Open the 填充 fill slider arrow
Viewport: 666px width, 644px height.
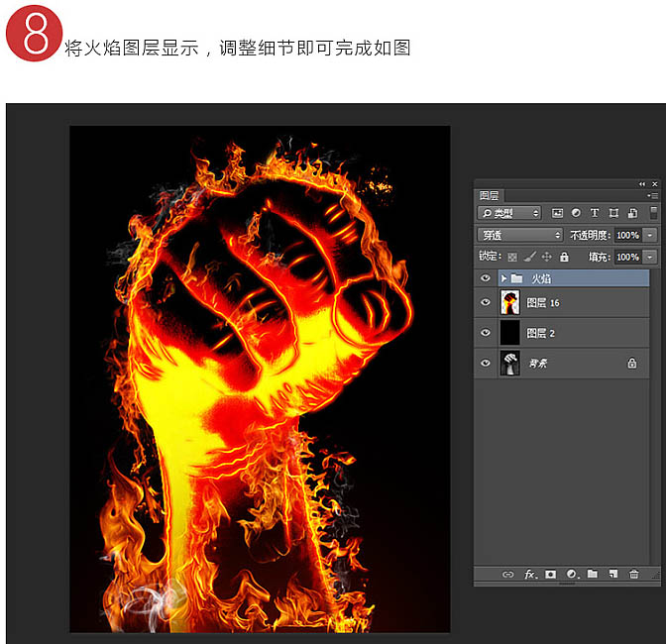[650, 257]
